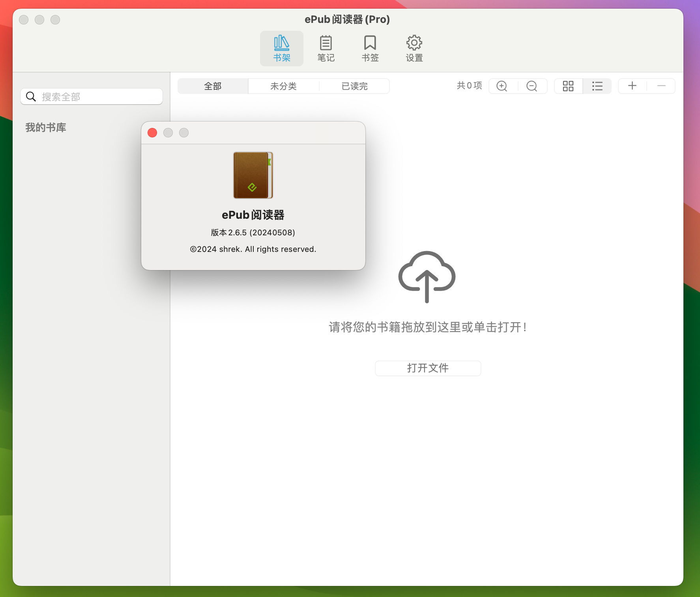
Task: Focus the 搜索全部 search field
Action: tap(92, 97)
